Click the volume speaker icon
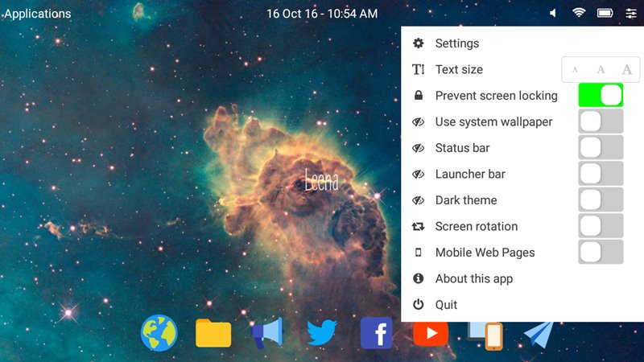Viewport: 644px width, 362px height. [553, 13]
